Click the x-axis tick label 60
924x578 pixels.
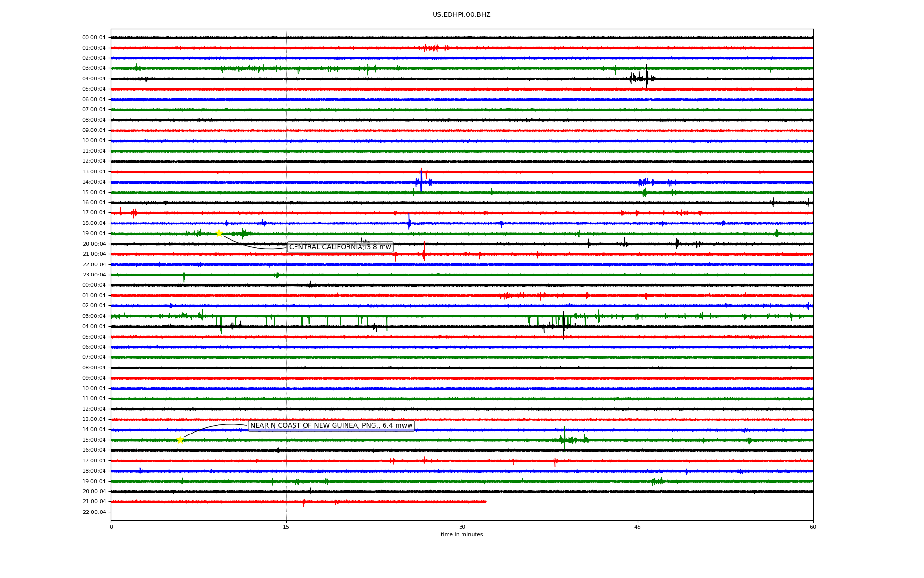tap(813, 527)
